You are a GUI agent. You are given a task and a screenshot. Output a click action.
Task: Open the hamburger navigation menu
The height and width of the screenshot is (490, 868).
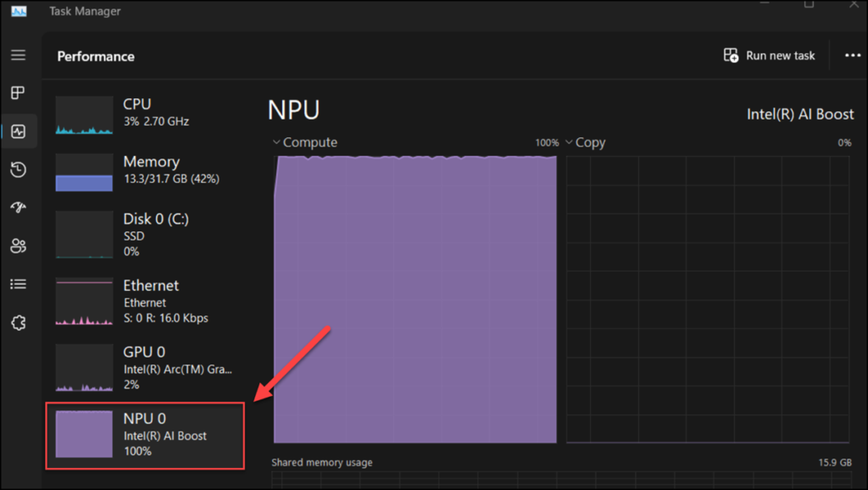tap(18, 55)
